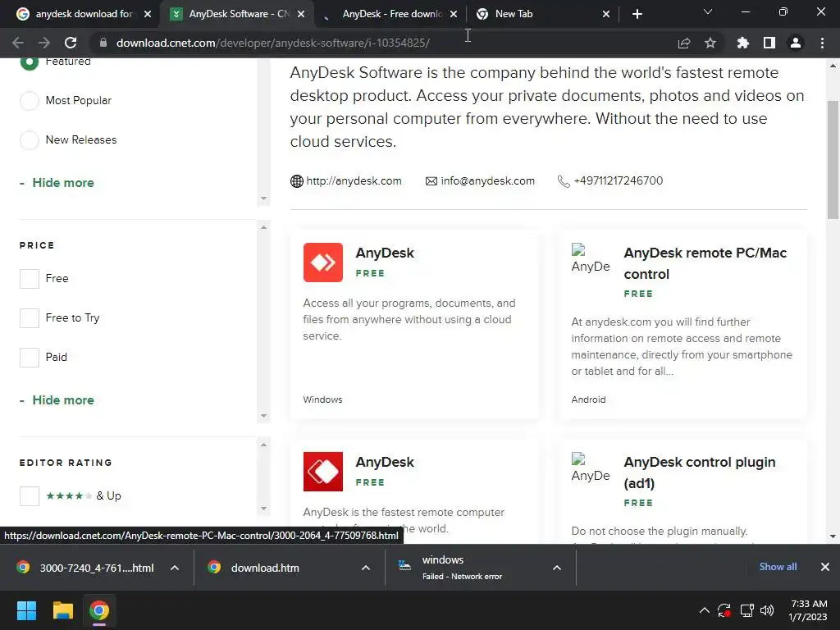Click down arrow of Price scroller

point(263,416)
